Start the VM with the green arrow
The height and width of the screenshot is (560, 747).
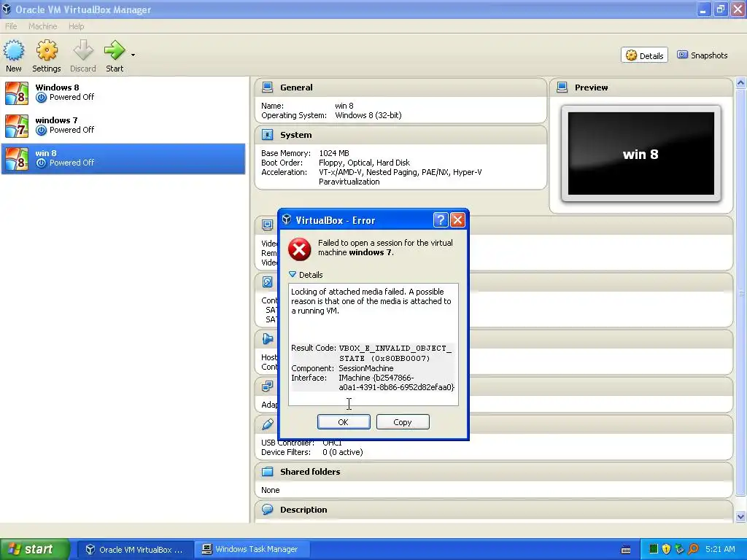pyautogui.click(x=115, y=50)
